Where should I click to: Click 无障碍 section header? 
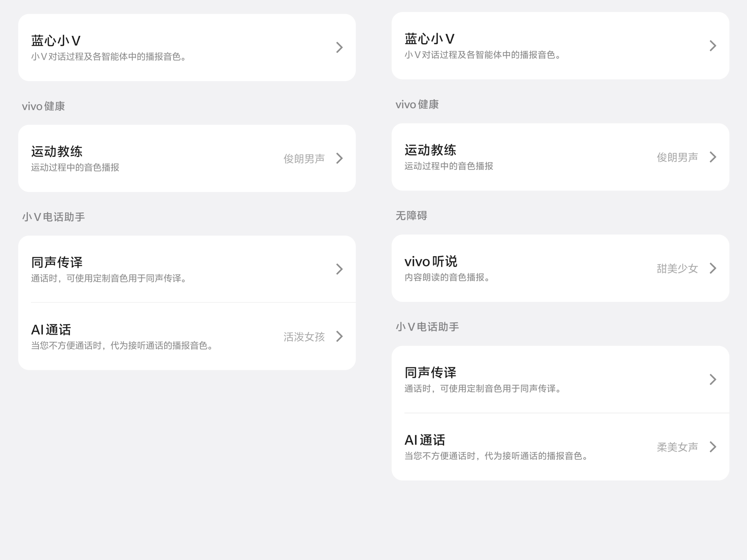[411, 216]
